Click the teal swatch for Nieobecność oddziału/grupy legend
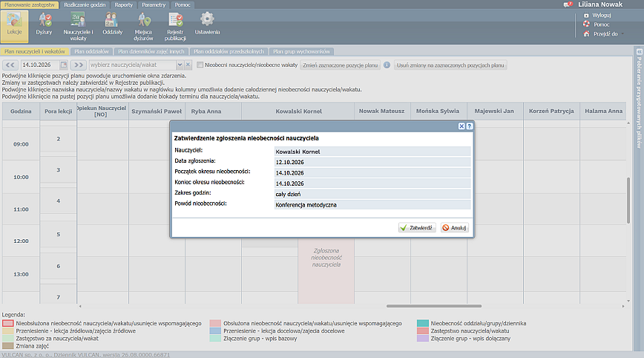Screen dimensions: 644x358 pyautogui.click(x=423, y=324)
